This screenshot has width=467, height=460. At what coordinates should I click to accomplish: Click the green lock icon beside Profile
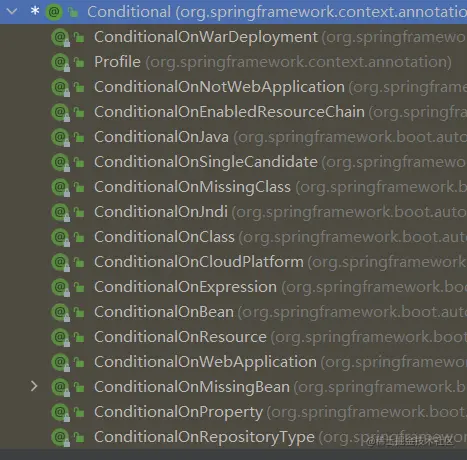point(79,62)
